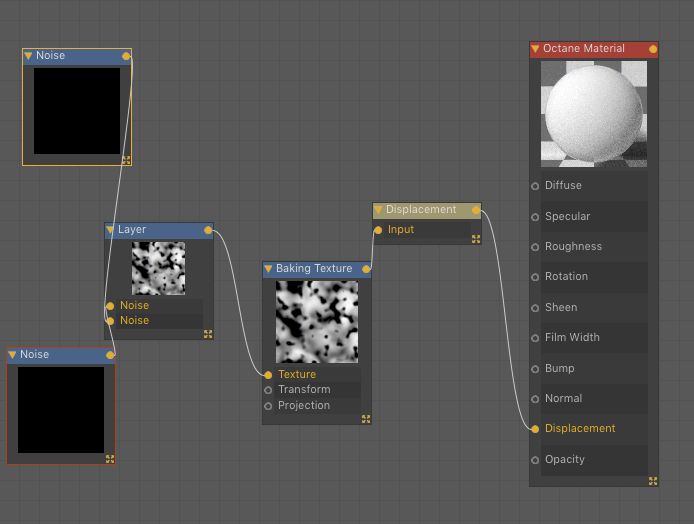
Task: Click the Octane Material output port
Action: click(x=653, y=49)
